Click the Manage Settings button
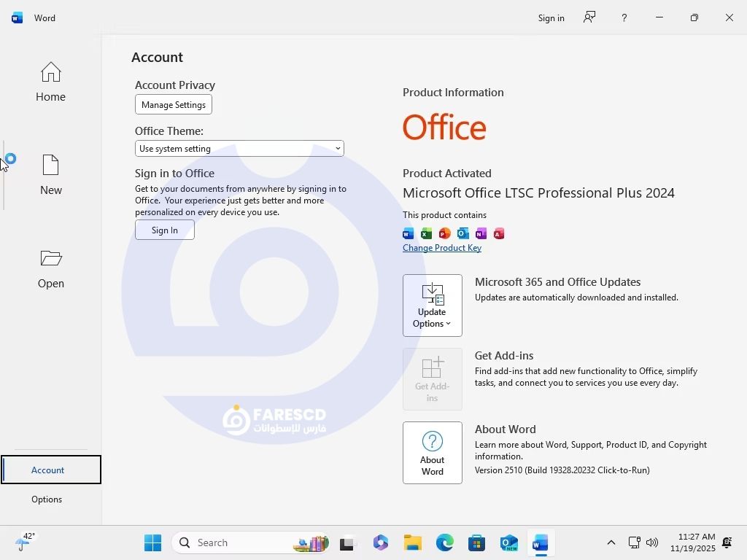This screenshot has height=560, width=747. tap(174, 105)
